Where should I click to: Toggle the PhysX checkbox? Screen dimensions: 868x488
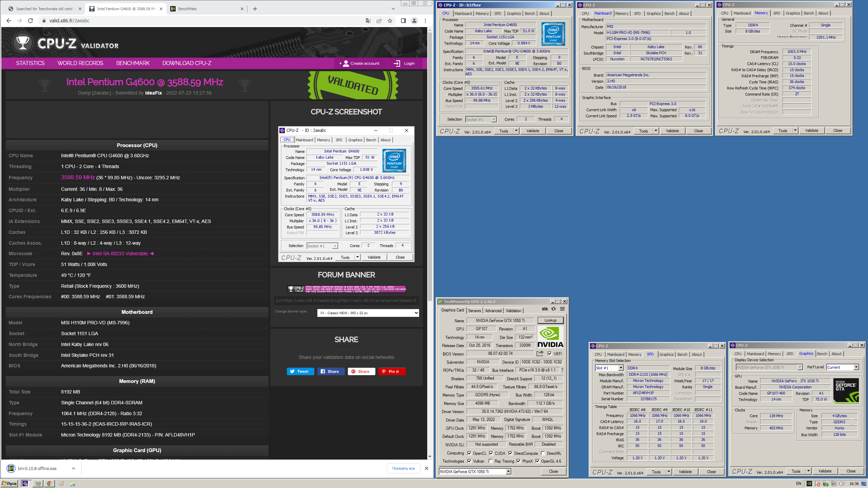click(518, 461)
